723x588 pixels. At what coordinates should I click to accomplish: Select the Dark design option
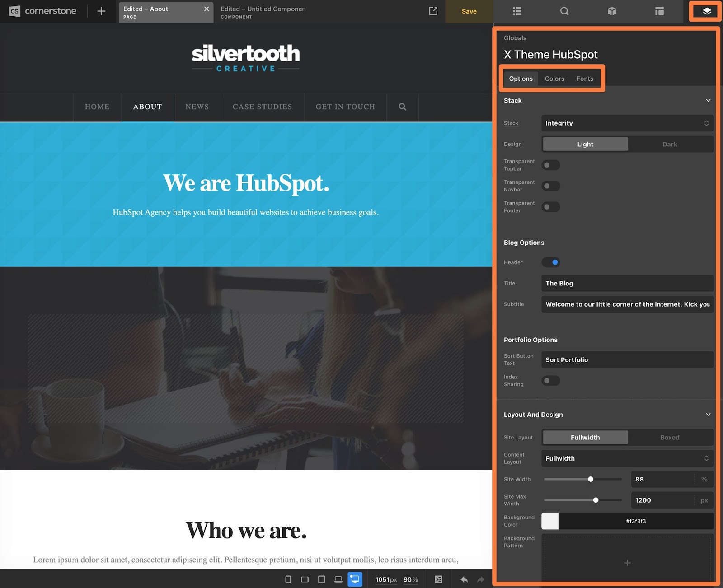tap(670, 145)
